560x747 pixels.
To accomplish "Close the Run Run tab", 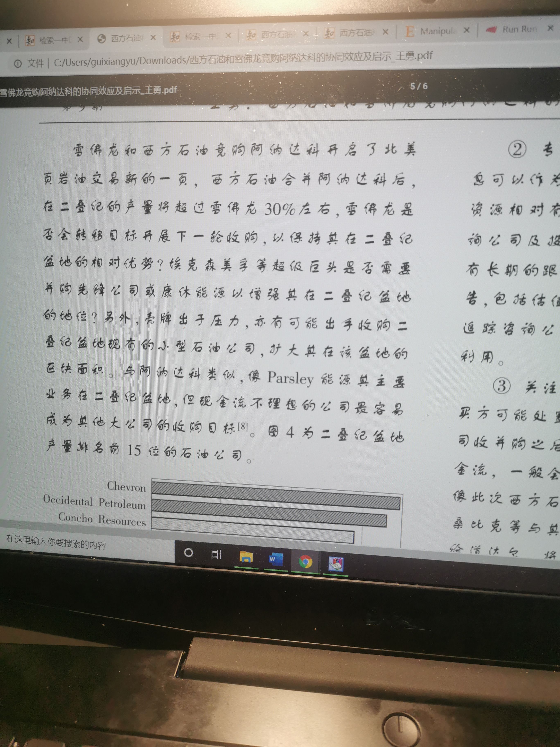I will [550, 28].
